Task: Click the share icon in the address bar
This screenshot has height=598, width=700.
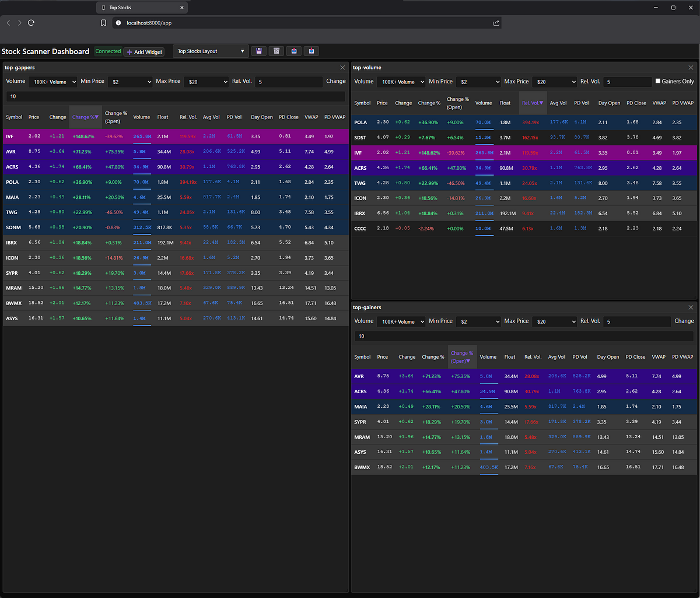Action: (496, 23)
